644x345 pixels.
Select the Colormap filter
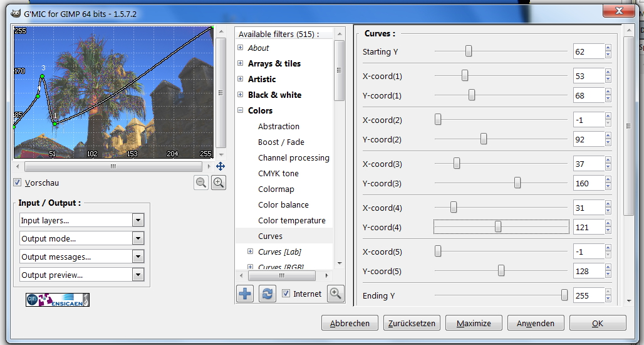276,189
